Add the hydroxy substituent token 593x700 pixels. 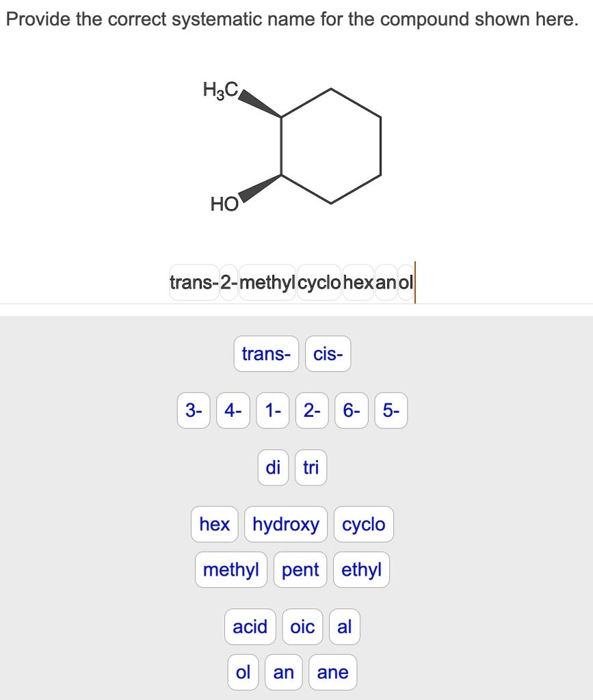point(285,524)
